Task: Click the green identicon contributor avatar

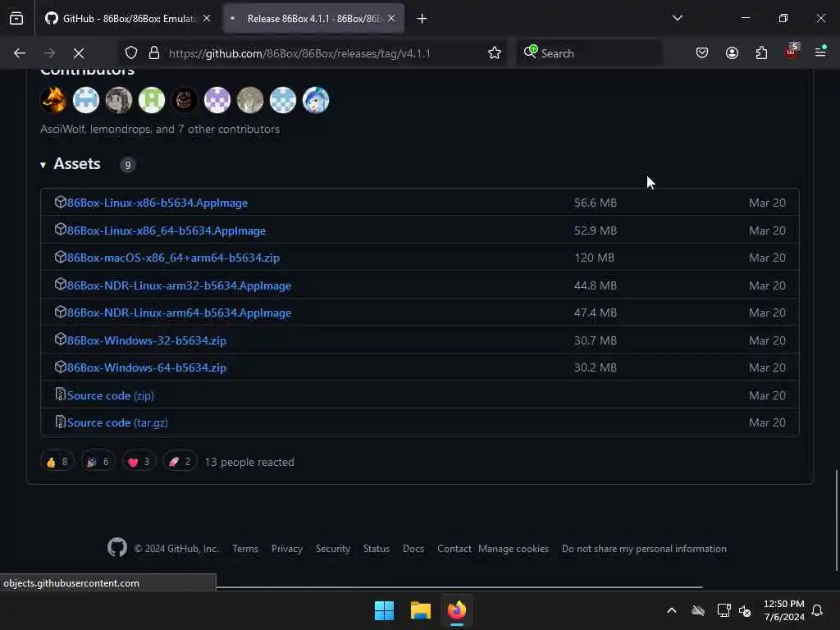Action: (x=152, y=100)
